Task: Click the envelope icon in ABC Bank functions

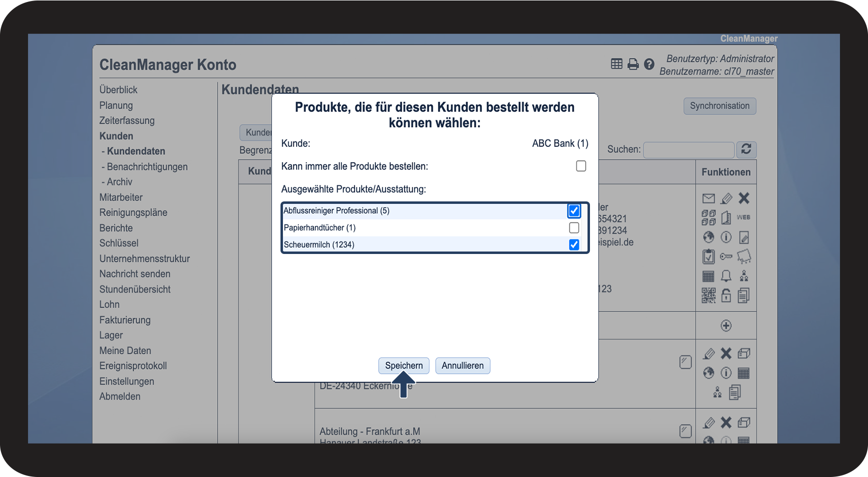Action: click(708, 198)
